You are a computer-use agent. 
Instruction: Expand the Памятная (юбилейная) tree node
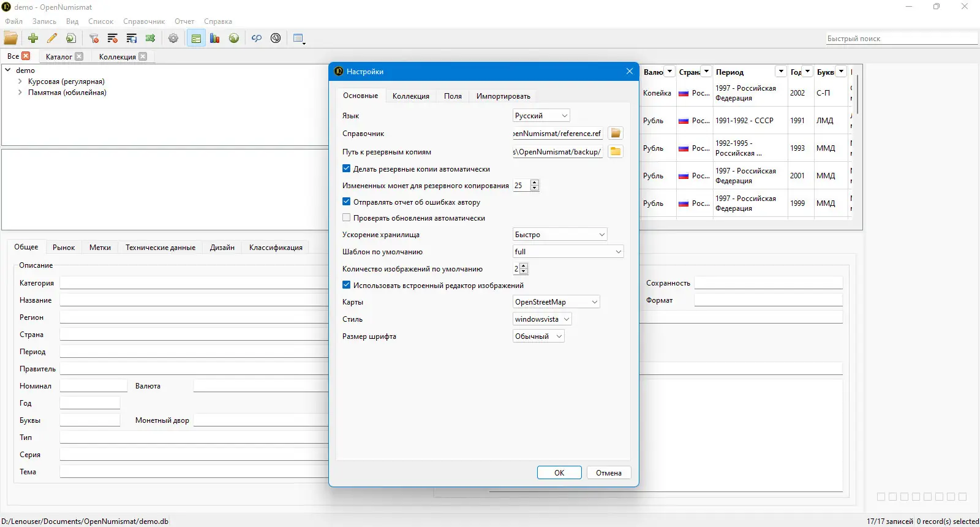20,93
